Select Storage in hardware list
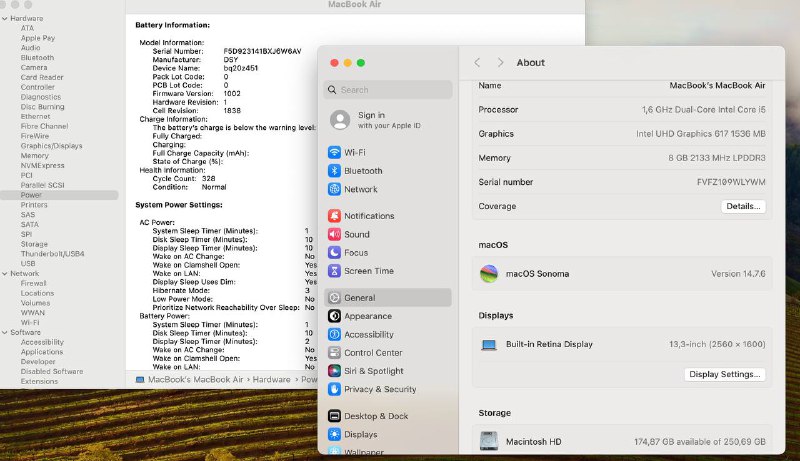This screenshot has width=800, height=461. 34,244
